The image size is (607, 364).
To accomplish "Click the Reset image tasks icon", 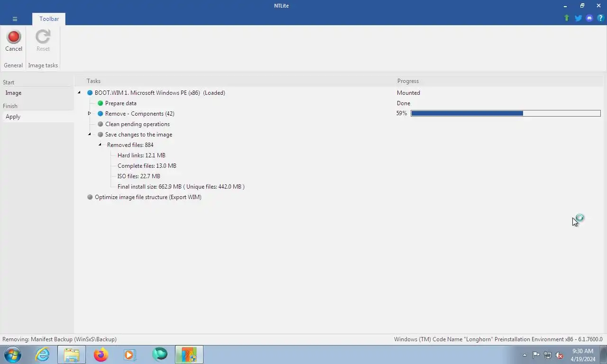I will [x=43, y=41].
